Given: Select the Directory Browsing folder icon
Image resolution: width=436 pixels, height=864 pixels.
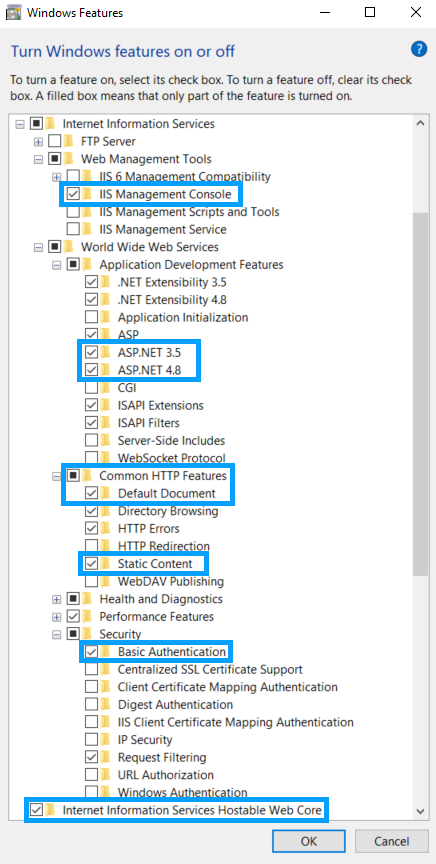Looking at the screenshot, I should click(105, 511).
